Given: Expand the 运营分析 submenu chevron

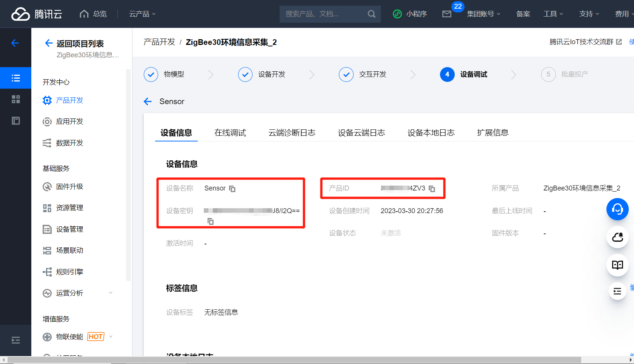Looking at the screenshot, I should point(111,293).
